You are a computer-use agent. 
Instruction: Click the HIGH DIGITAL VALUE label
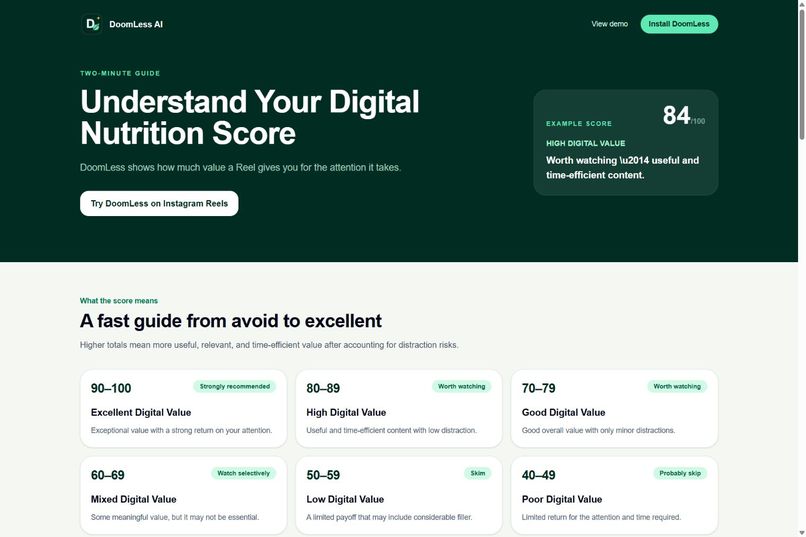point(585,143)
